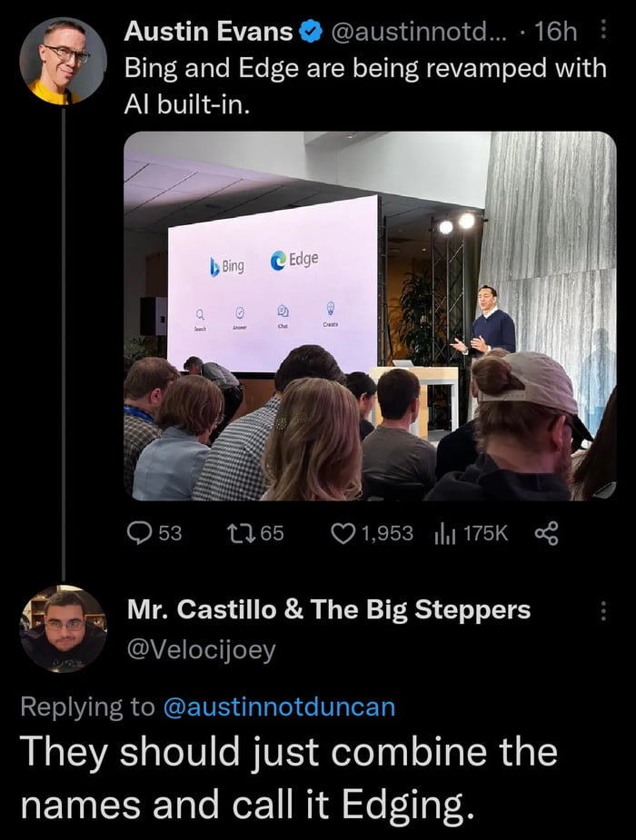Image resolution: width=636 pixels, height=840 pixels.
Task: Click Austin Evans' verified badge
Action: tap(310, 33)
